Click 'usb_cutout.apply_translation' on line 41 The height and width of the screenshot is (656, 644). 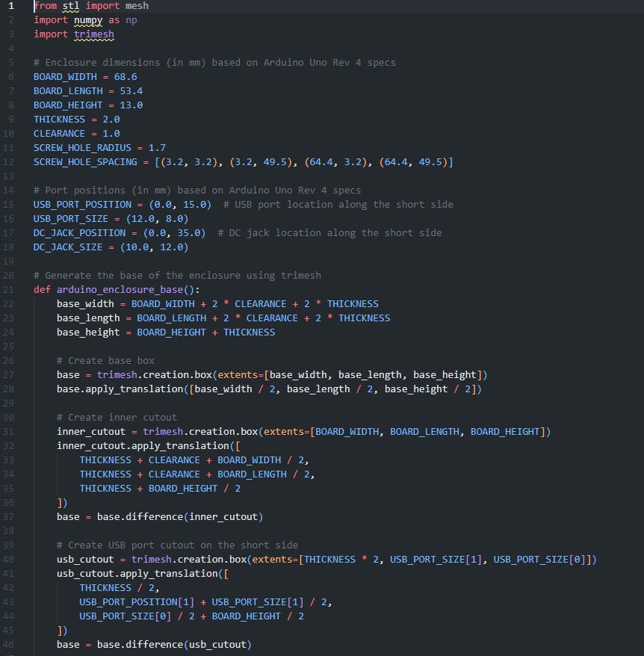click(137, 574)
